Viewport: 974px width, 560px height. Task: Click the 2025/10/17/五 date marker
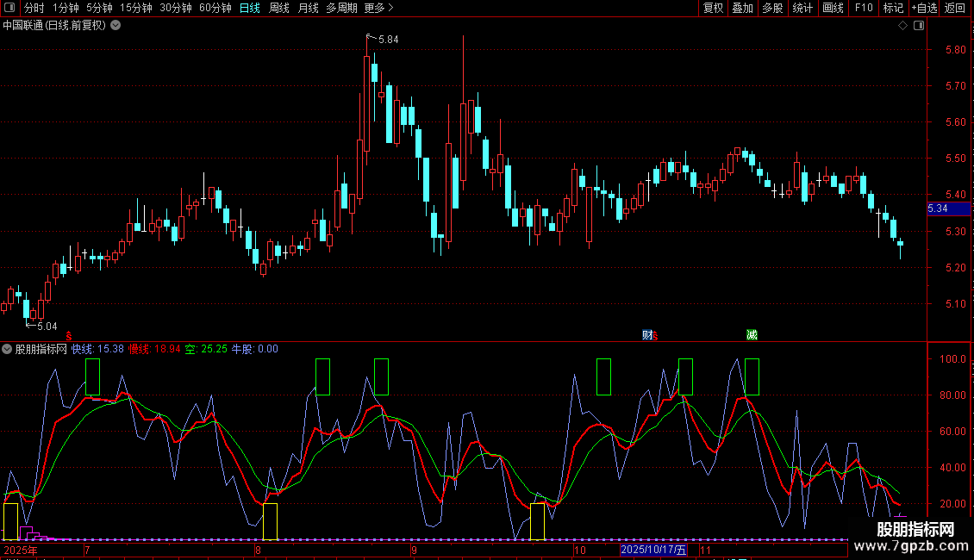[653, 550]
